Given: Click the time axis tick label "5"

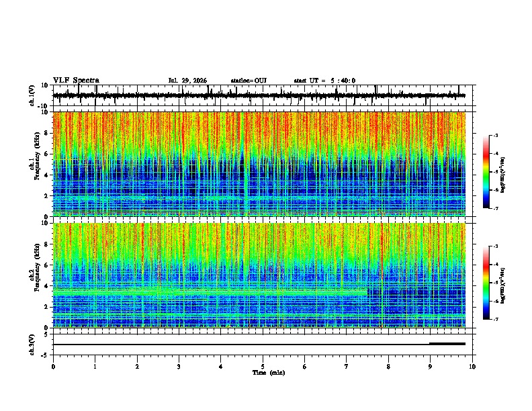Looking at the screenshot, I should [x=263, y=366].
